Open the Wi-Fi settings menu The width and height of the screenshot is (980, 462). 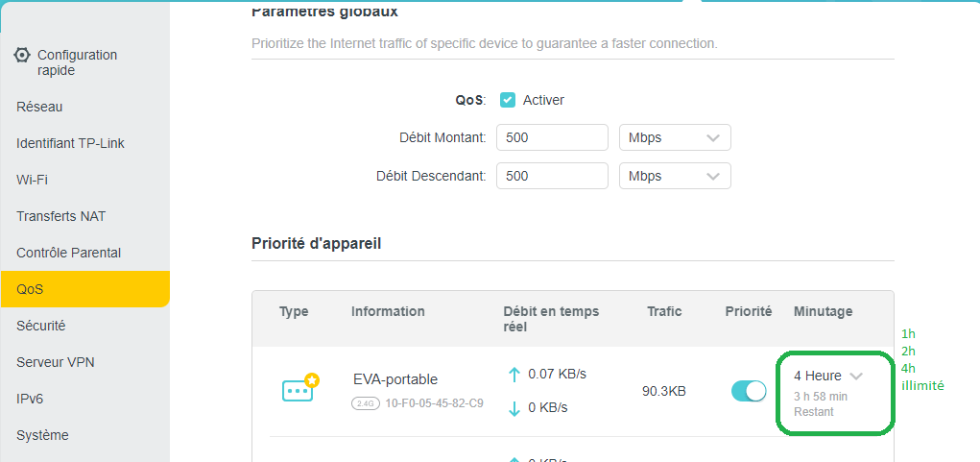pos(32,180)
